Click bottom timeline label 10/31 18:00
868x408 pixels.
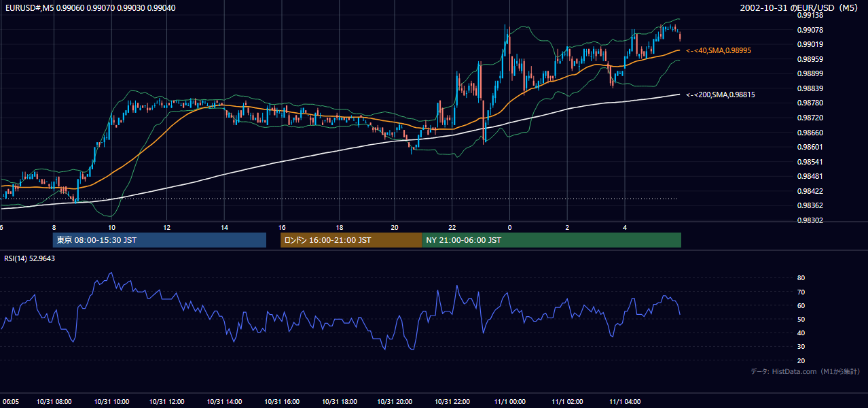339,402
